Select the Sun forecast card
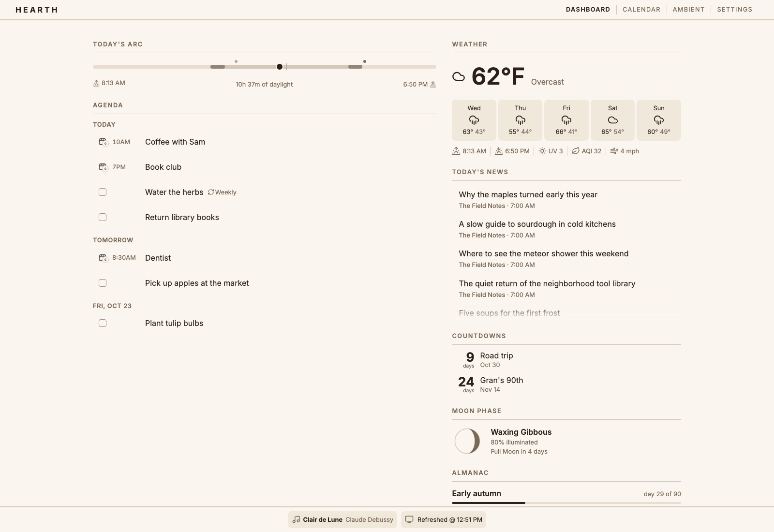 pyautogui.click(x=659, y=120)
